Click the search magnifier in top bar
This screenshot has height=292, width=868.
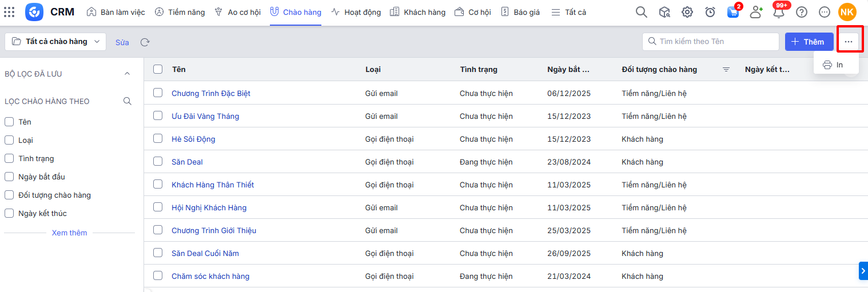[642, 12]
